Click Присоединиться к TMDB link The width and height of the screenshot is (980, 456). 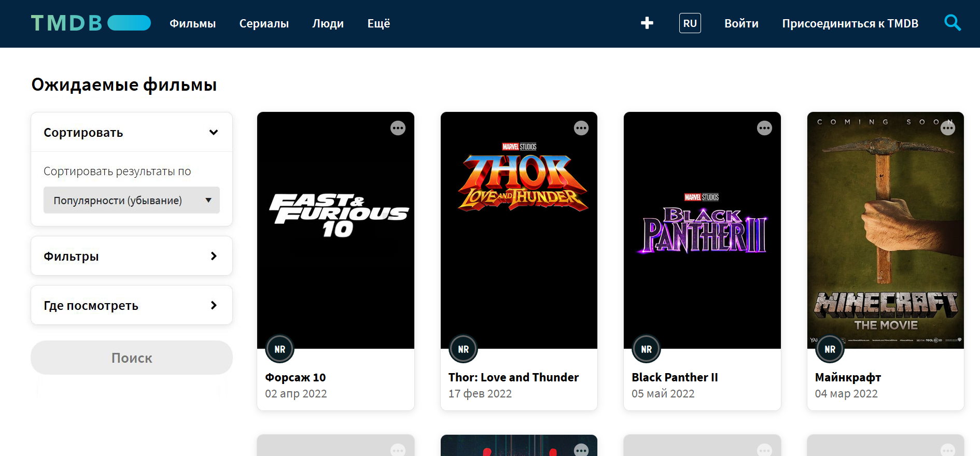coord(850,23)
